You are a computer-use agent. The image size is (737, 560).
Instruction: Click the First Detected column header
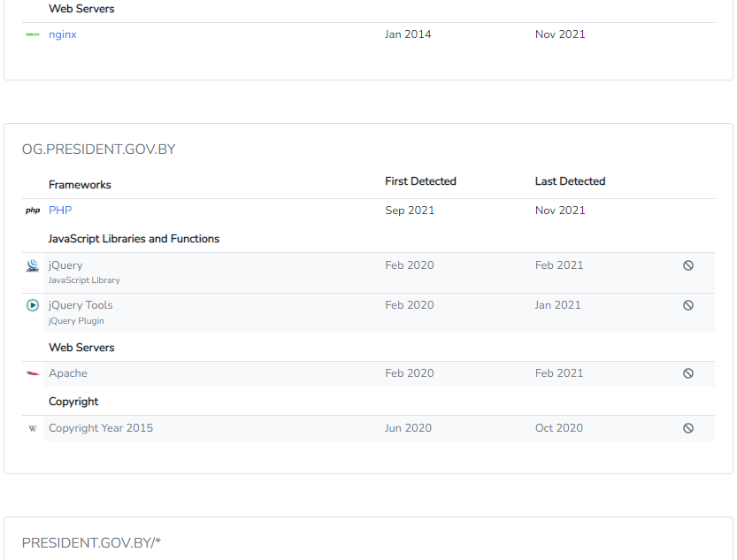(x=420, y=181)
